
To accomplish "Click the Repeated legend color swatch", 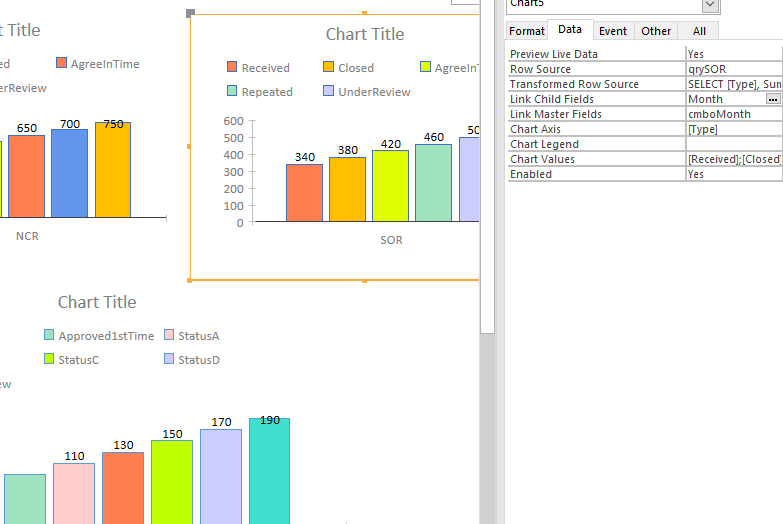I will point(232,90).
